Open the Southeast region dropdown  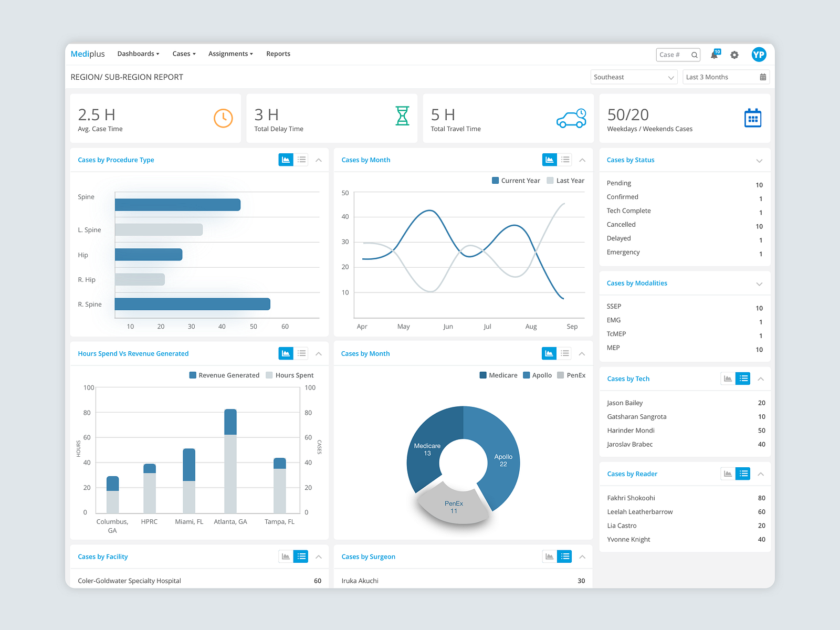[634, 77]
